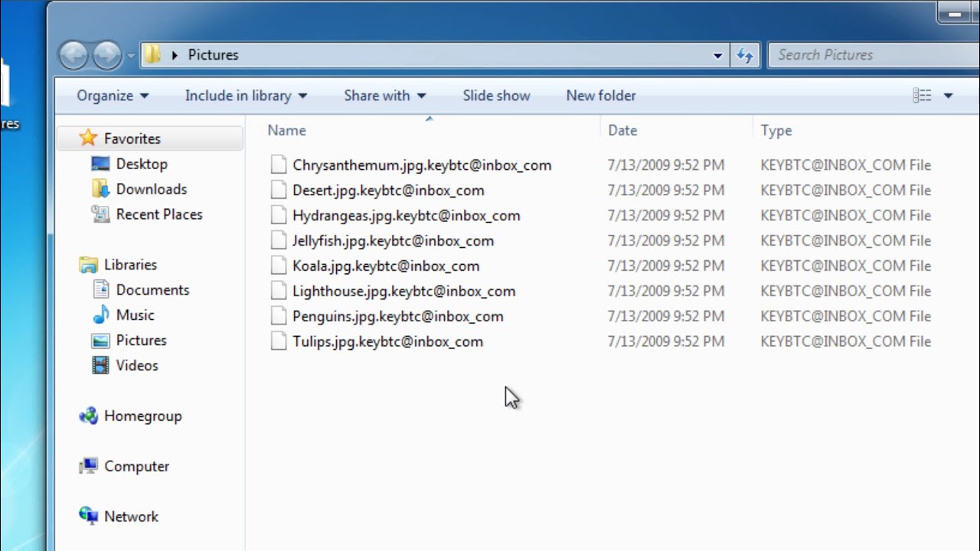Select file Tulips.jpg.keybtc@inbox_com
Image resolution: width=980 pixels, height=551 pixels.
pyautogui.click(x=387, y=342)
